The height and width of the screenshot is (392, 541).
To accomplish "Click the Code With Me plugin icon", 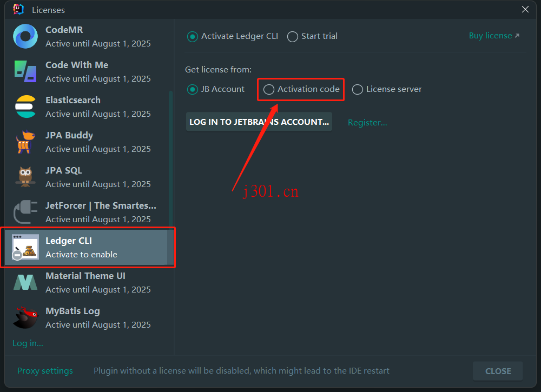I will point(25,71).
